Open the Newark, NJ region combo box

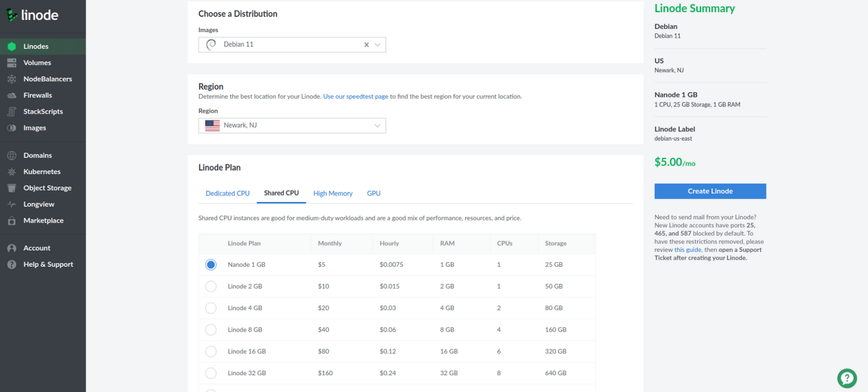point(292,126)
